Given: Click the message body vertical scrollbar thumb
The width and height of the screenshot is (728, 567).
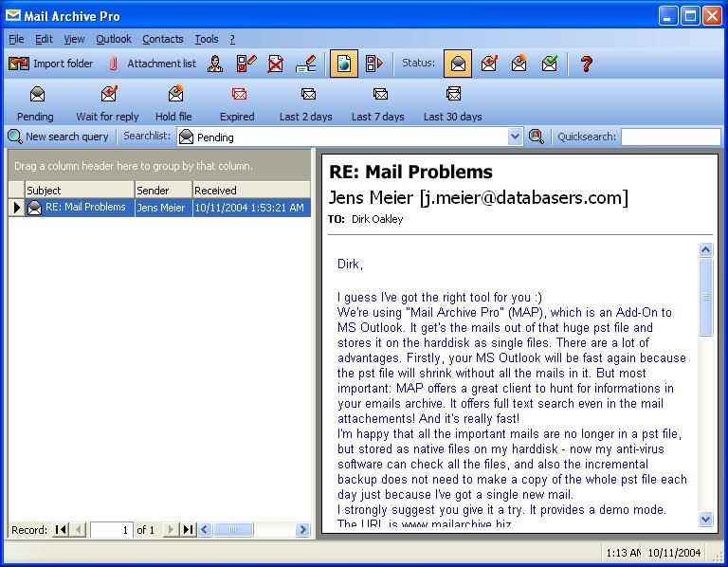Looking at the screenshot, I should coord(705,297).
